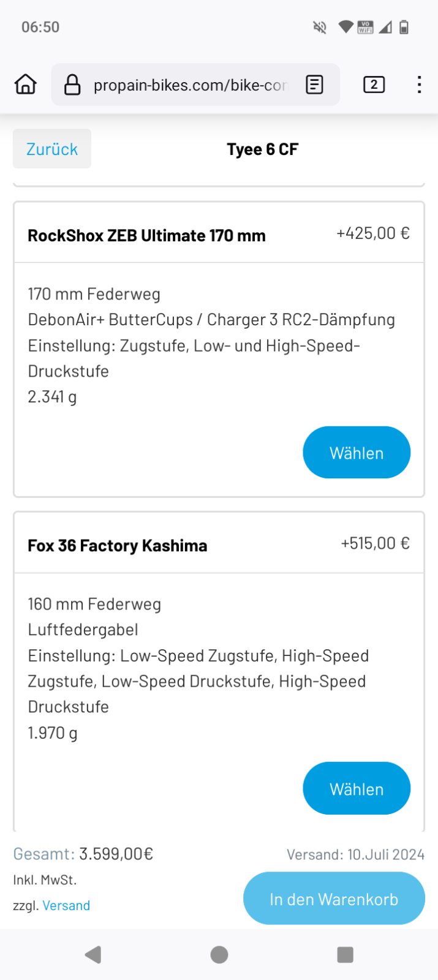Tap the browser home icon
This screenshot has width=438, height=980.
[x=26, y=85]
